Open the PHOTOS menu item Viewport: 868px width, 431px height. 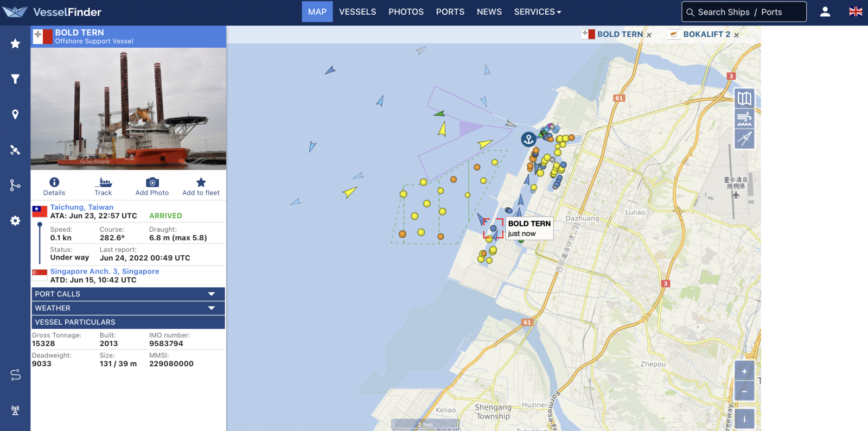[x=406, y=11]
